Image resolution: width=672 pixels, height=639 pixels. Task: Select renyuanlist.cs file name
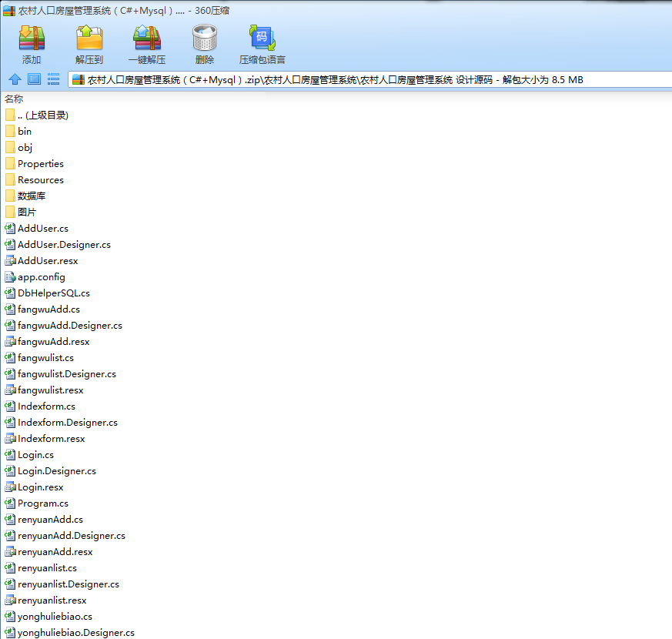(x=47, y=568)
